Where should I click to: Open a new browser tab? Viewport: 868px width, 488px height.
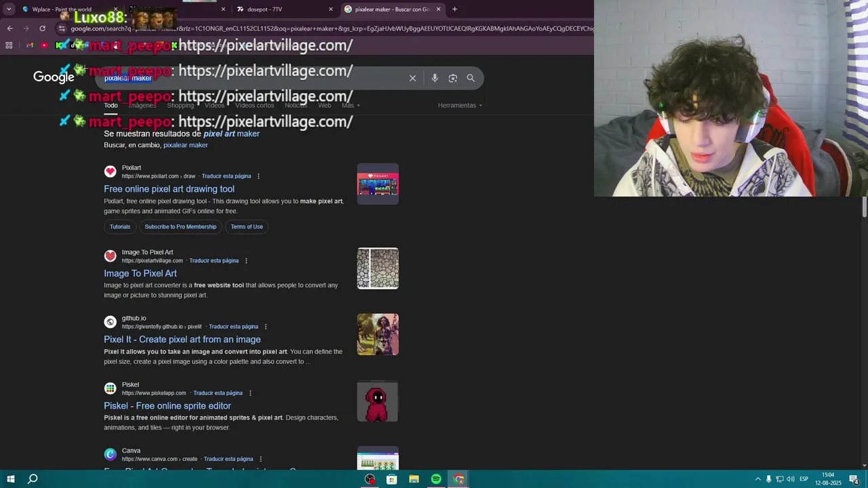coord(454,9)
